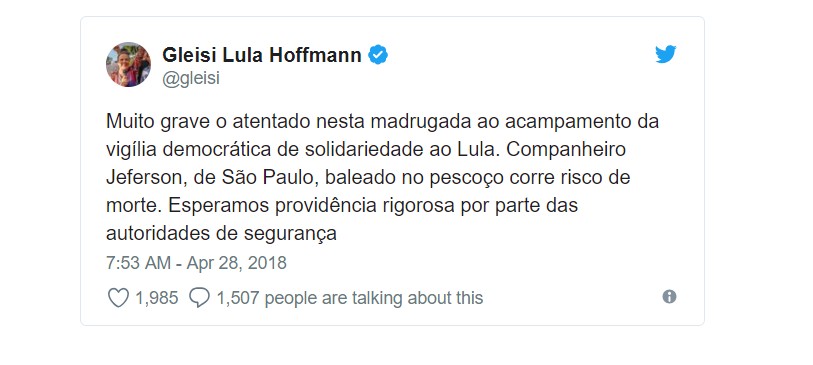Image resolution: width=813 pixels, height=365 pixels.
Task: Click the Apr 28, 2018 date
Action: tap(236, 263)
